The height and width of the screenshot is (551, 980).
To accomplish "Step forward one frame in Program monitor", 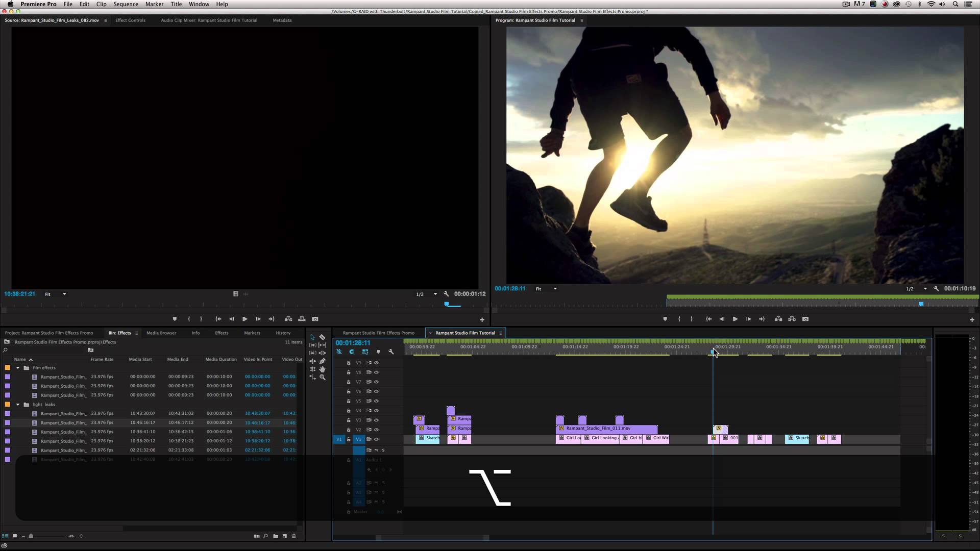I will [x=748, y=319].
